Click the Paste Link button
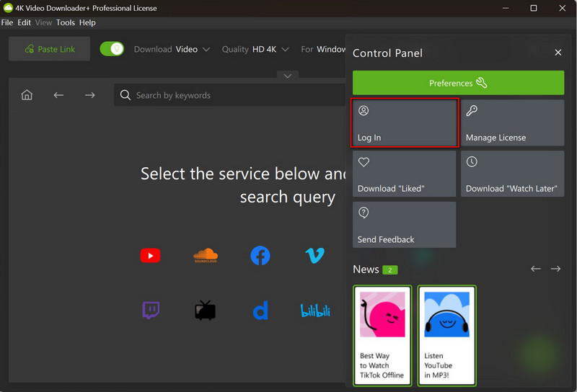Screen dimensions: 577x392 click(49, 49)
